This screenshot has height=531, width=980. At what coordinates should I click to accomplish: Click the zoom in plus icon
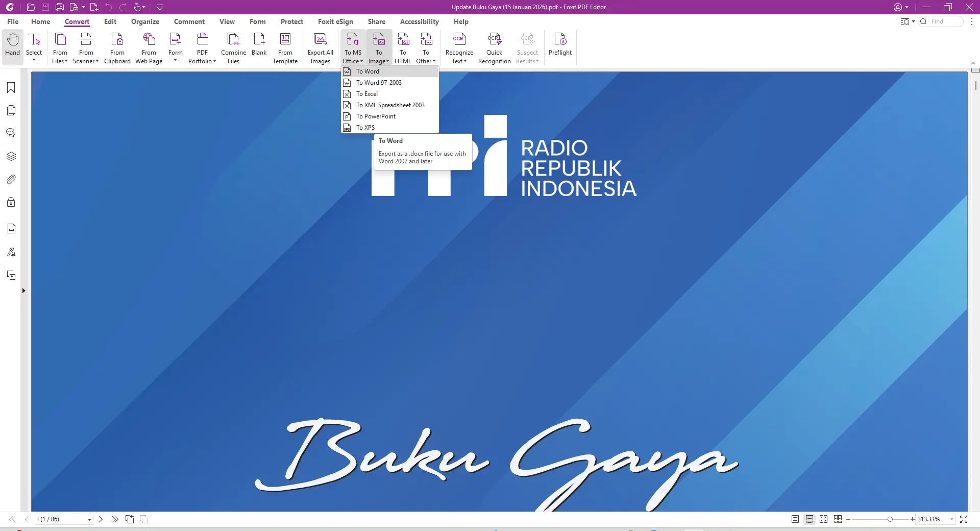[913, 519]
